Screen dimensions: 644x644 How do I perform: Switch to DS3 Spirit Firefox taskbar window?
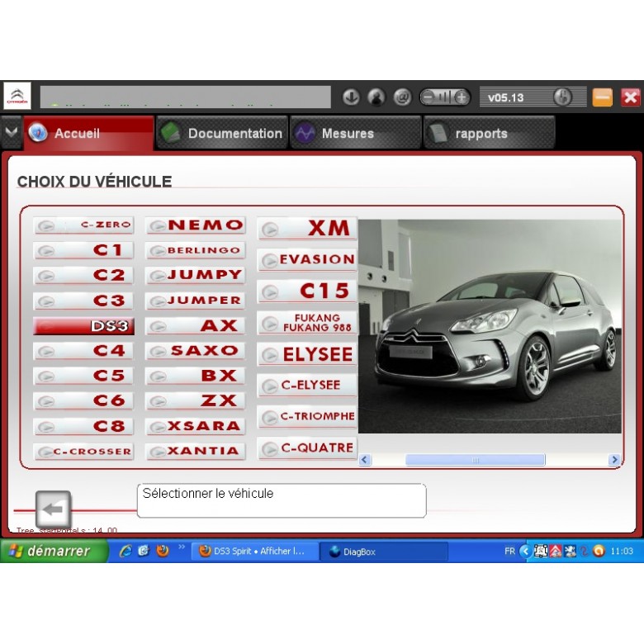point(255,552)
